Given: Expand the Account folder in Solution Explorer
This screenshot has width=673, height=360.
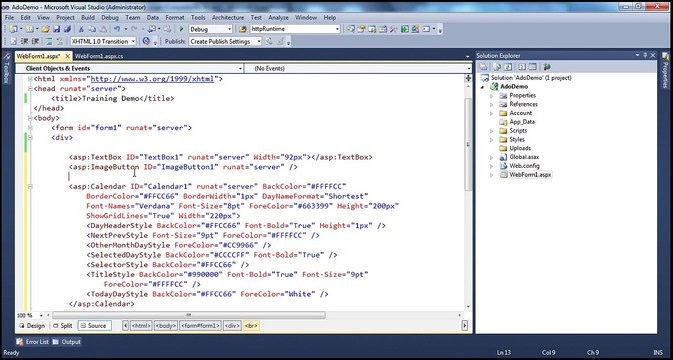Looking at the screenshot, I should click(492, 113).
